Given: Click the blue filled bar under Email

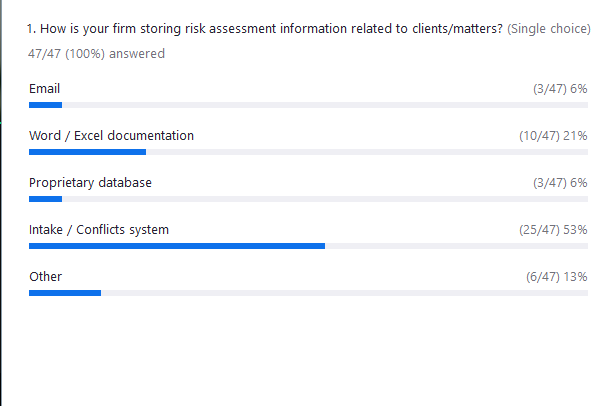Looking at the screenshot, I should (46, 105).
